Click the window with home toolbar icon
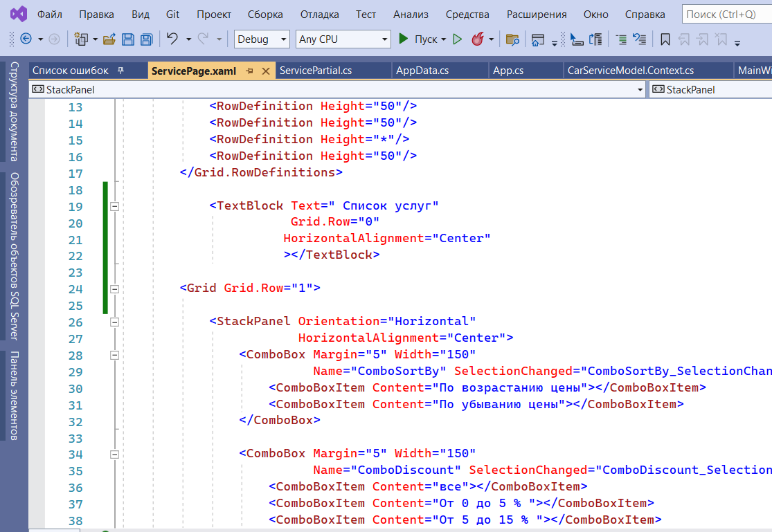This screenshot has height=532, width=772. tap(538, 39)
